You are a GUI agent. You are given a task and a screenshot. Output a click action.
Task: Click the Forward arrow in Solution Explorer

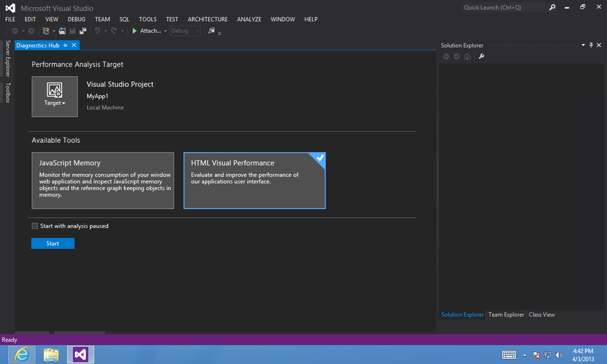pos(457,57)
